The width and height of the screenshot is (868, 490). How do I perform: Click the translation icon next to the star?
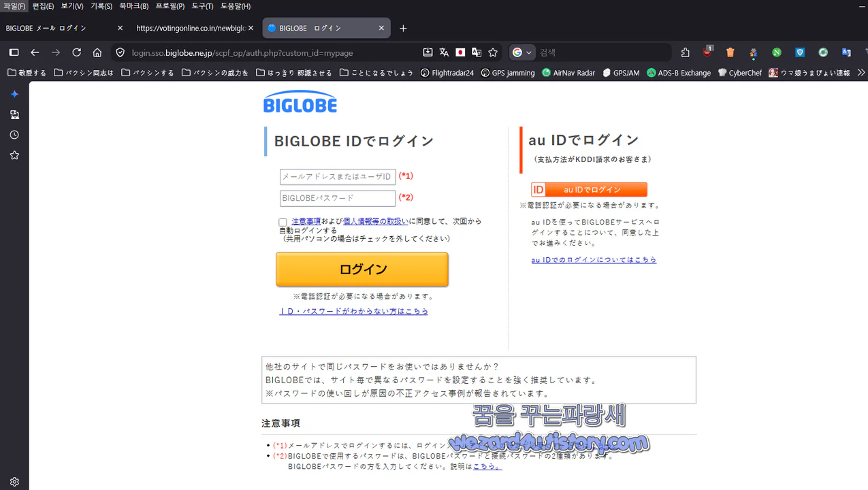[x=477, y=52]
